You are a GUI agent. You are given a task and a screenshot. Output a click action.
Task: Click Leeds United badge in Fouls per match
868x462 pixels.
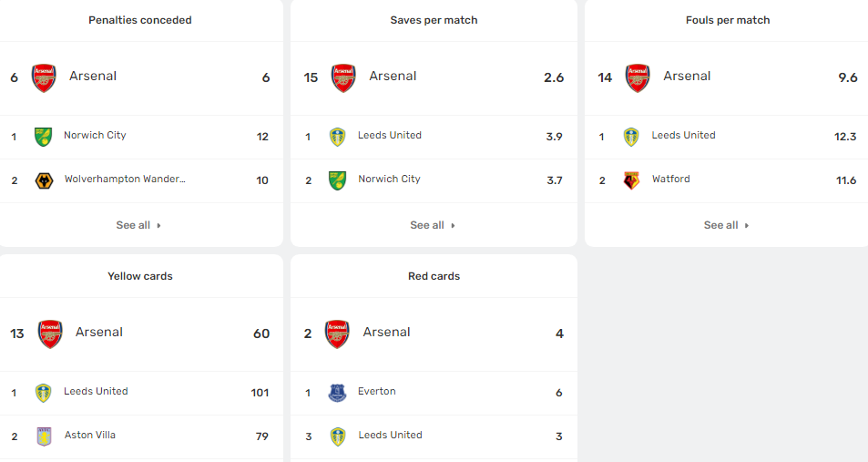631,137
